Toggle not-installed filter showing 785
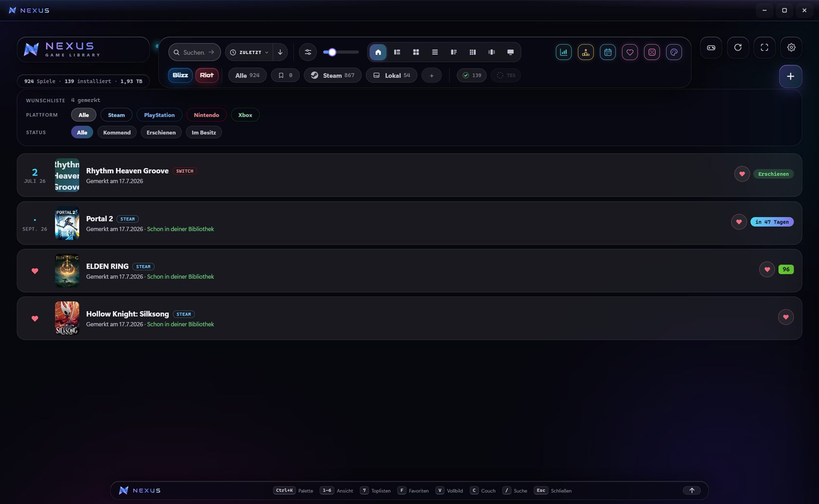The image size is (819, 504). coord(506,75)
